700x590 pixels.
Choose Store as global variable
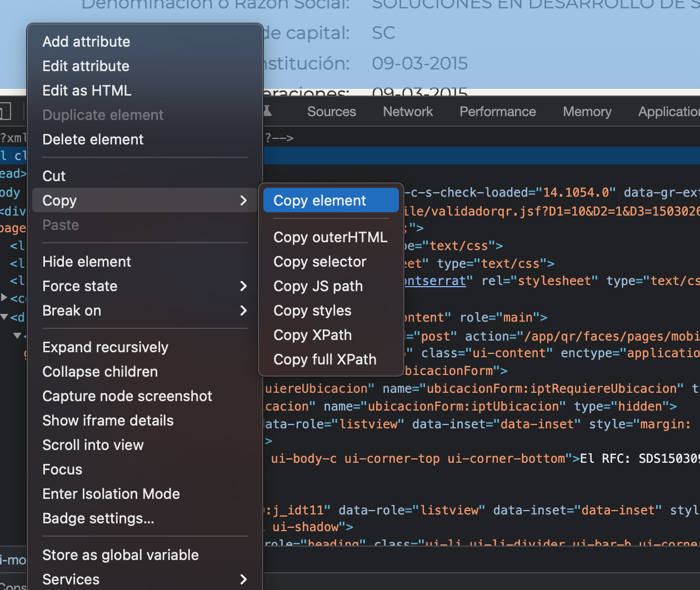[144, 555]
